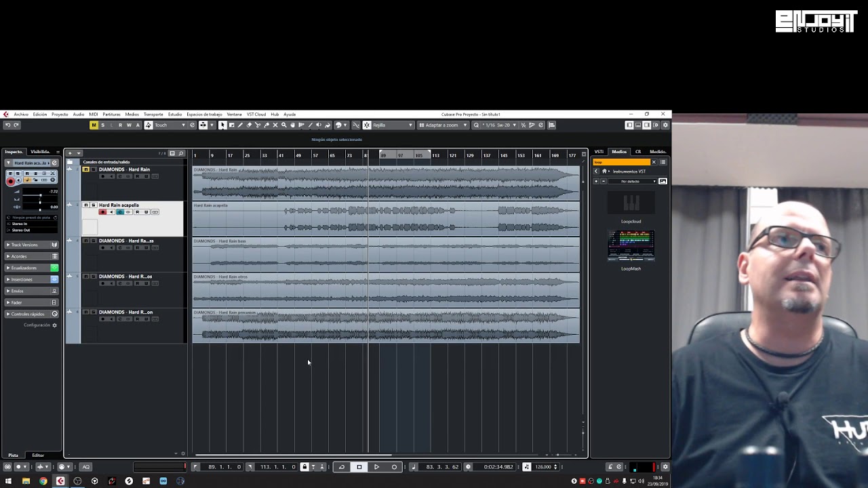The width and height of the screenshot is (868, 488).
Task: Click the horizontal project scrollbar
Action: click(x=294, y=455)
